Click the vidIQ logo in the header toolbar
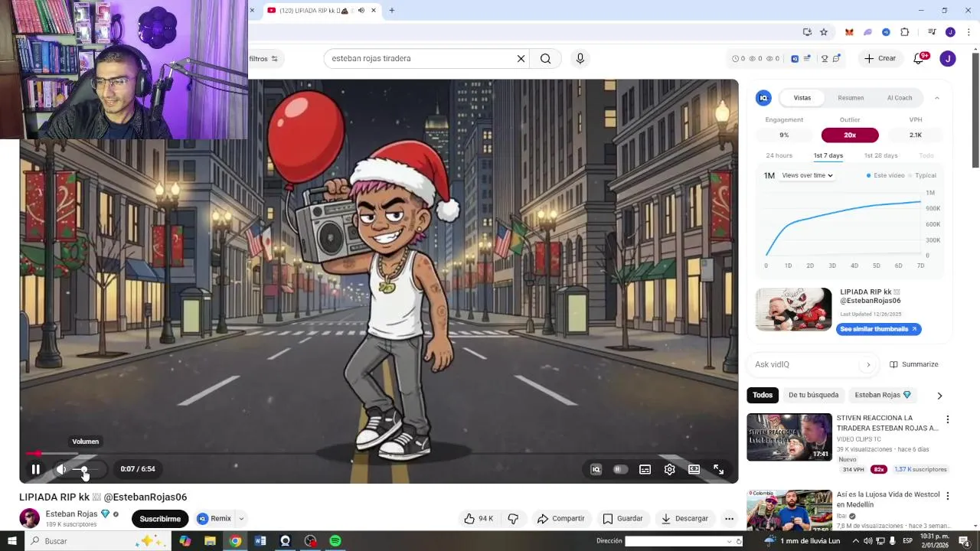Image resolution: width=980 pixels, height=551 pixels. [x=795, y=58]
